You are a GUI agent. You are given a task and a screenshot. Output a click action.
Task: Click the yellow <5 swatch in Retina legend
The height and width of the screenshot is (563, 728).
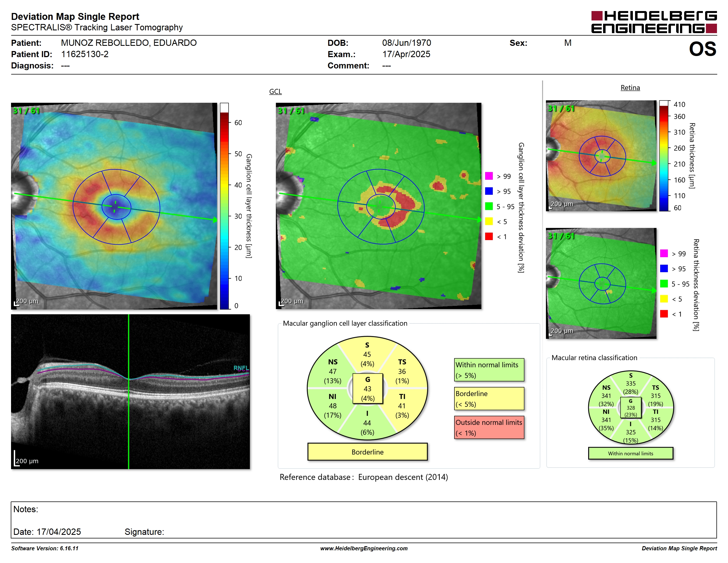[664, 299]
